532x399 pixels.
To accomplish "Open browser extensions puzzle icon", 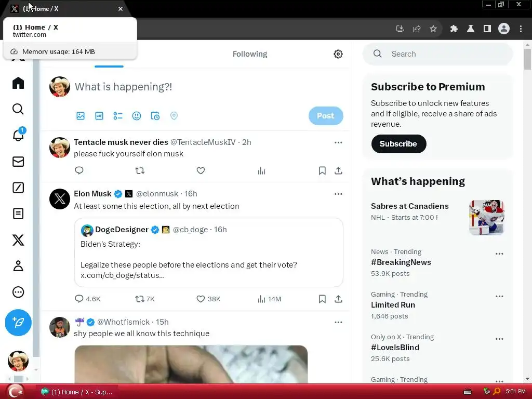I will [x=454, y=29].
